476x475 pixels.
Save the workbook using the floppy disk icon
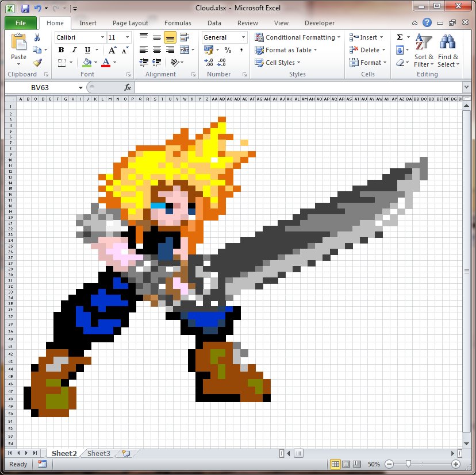25,9
